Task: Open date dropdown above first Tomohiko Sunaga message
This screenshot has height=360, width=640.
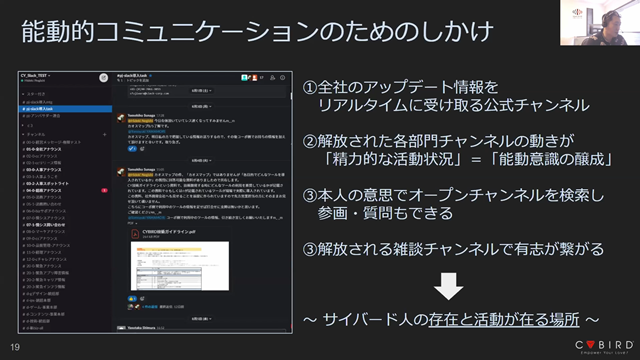Action: click(202, 106)
